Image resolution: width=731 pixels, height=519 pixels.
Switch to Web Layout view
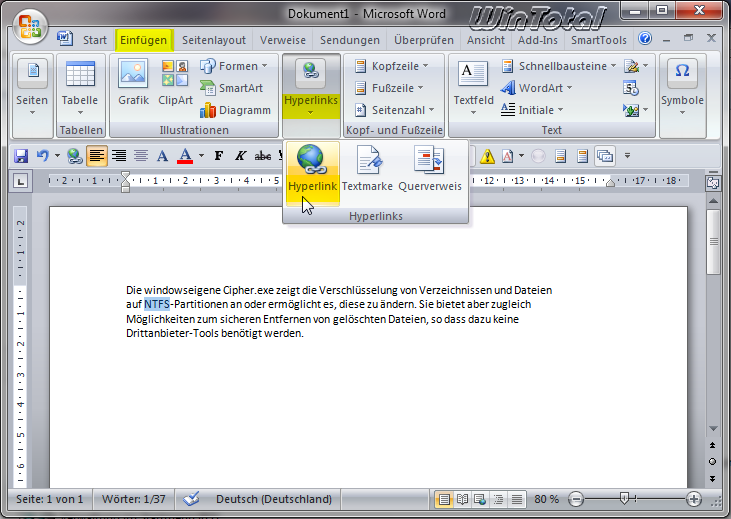point(480,499)
